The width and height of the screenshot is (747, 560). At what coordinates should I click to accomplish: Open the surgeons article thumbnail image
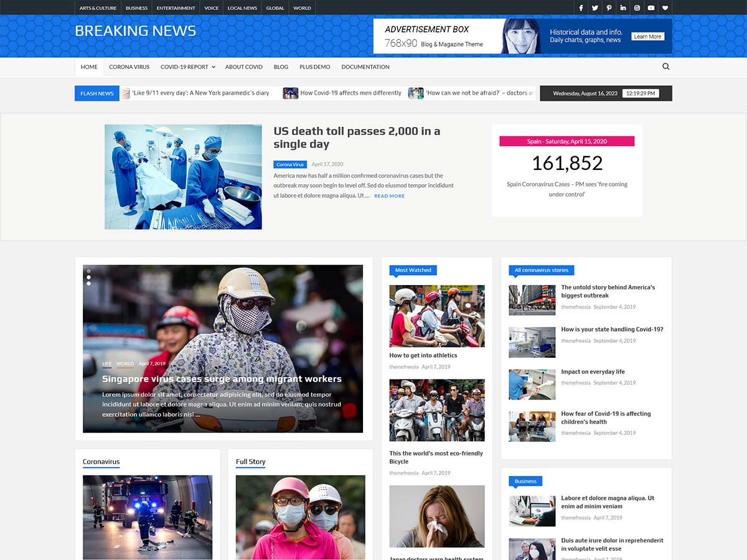pyautogui.click(x=183, y=177)
